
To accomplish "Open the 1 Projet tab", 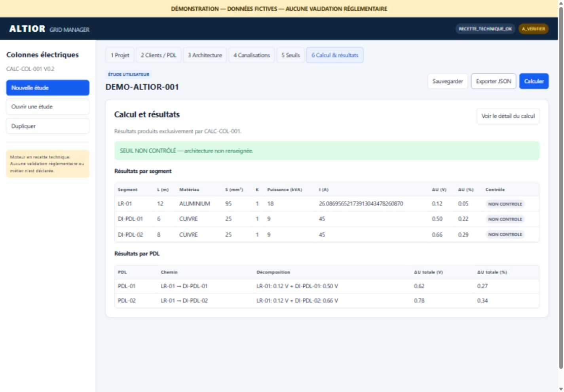I will 120,55.
